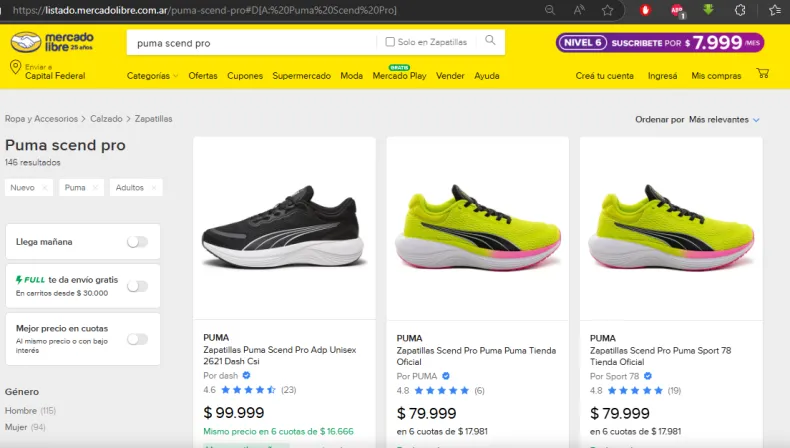Click the delivery location pin icon
The image size is (790, 448).
(x=15, y=67)
